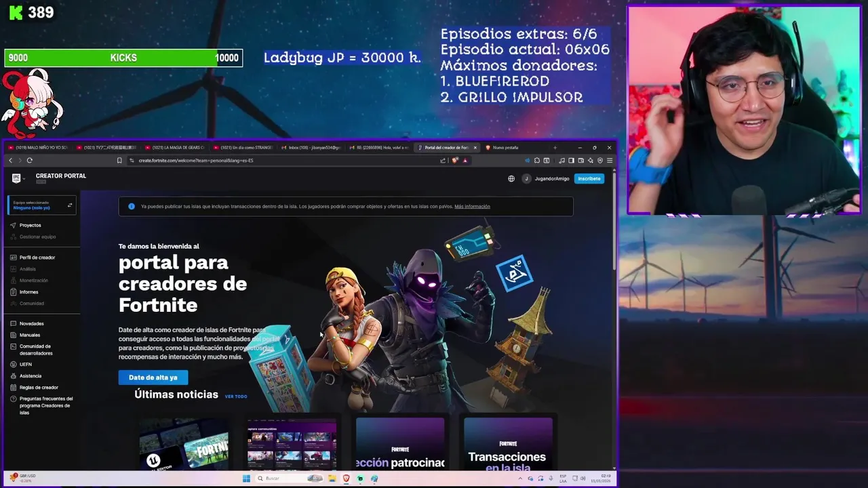The image size is (868, 488).
Task: Switch to the LA MAGIA DE GEARS tab
Action: point(174,148)
